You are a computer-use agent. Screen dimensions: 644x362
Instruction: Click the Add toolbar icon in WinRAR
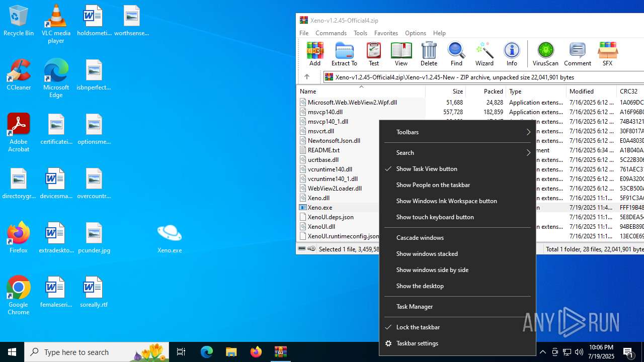pyautogui.click(x=315, y=54)
